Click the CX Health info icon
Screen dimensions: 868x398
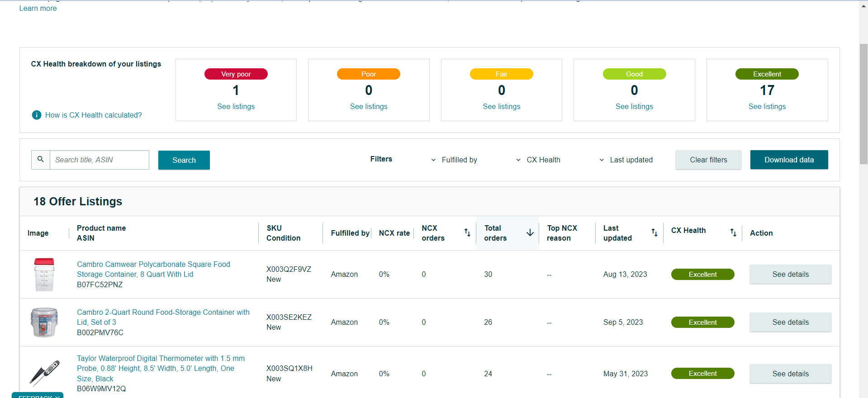coord(37,115)
